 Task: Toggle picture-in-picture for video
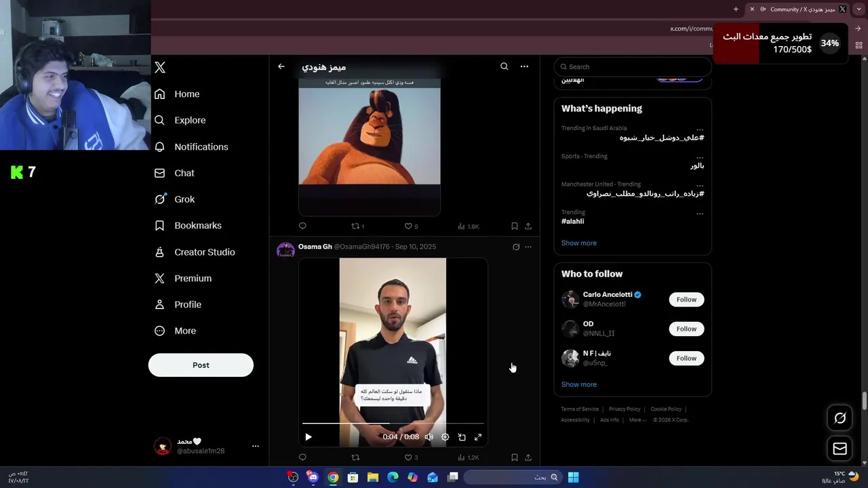462,437
